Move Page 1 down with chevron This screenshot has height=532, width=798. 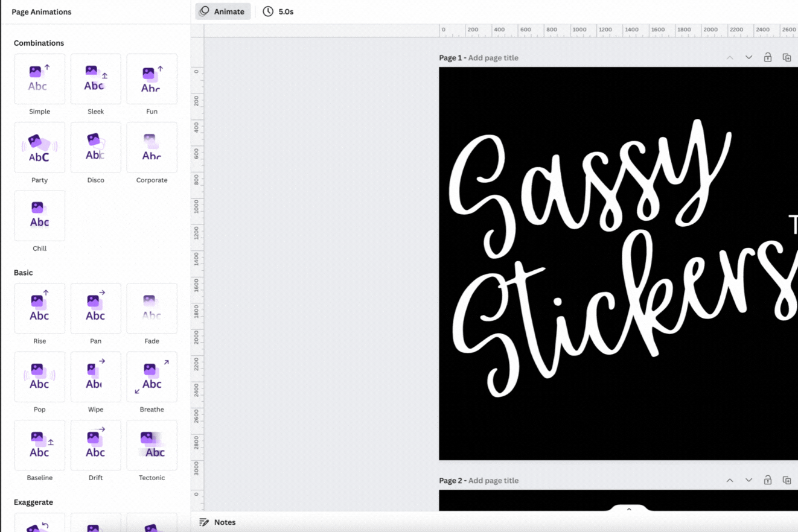(x=749, y=58)
